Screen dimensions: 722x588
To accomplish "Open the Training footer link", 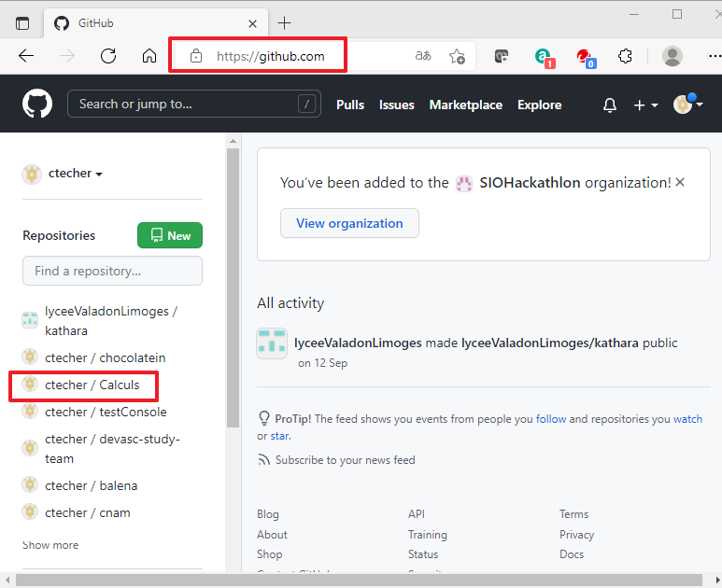I will point(427,534).
